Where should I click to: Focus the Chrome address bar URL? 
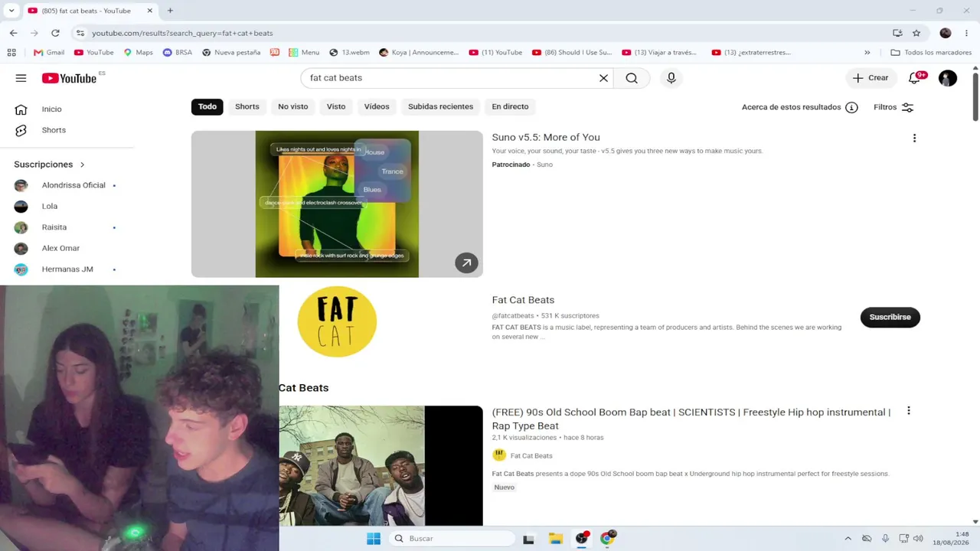182,33
